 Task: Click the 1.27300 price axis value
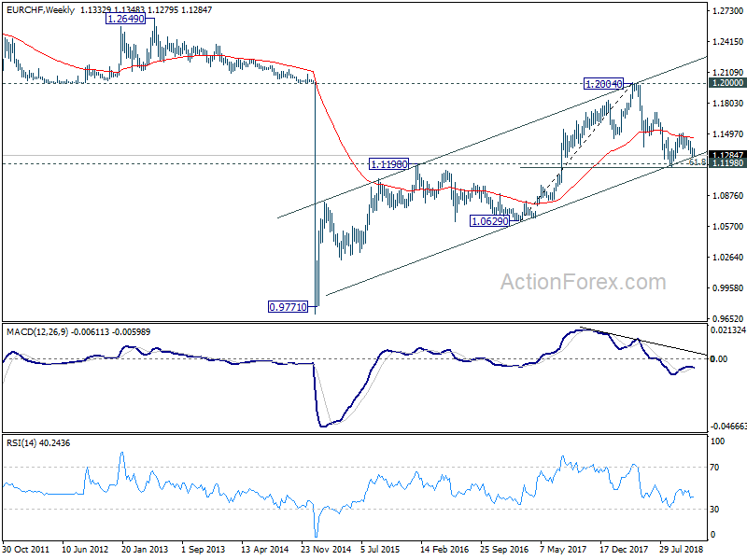coord(727,10)
